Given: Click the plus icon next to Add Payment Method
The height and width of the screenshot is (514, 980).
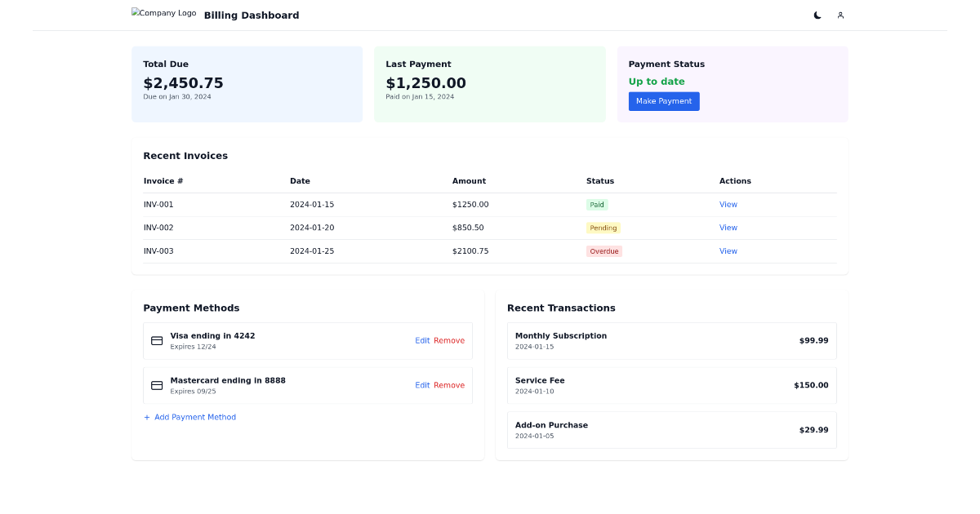Looking at the screenshot, I should tap(146, 417).
